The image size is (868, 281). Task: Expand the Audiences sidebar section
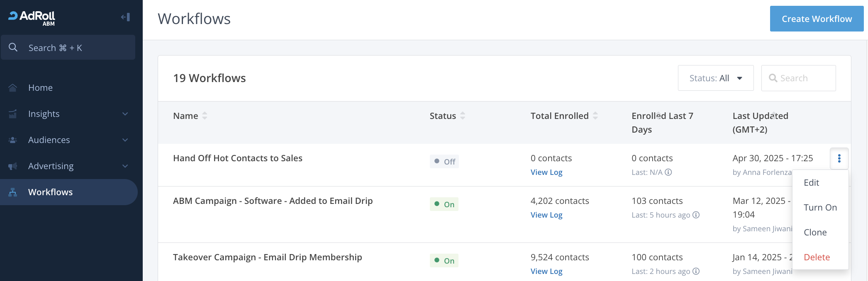[125, 140]
